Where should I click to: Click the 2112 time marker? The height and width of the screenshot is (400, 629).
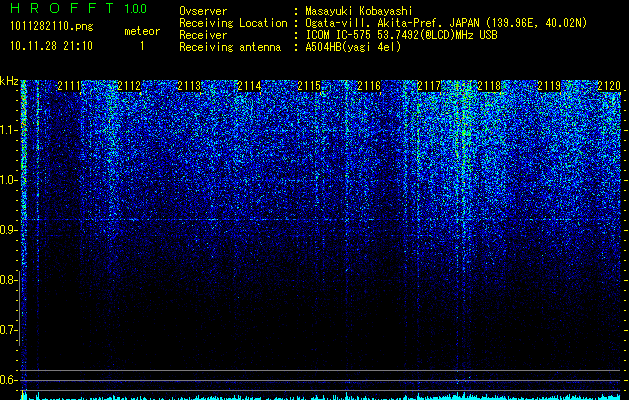[129, 86]
